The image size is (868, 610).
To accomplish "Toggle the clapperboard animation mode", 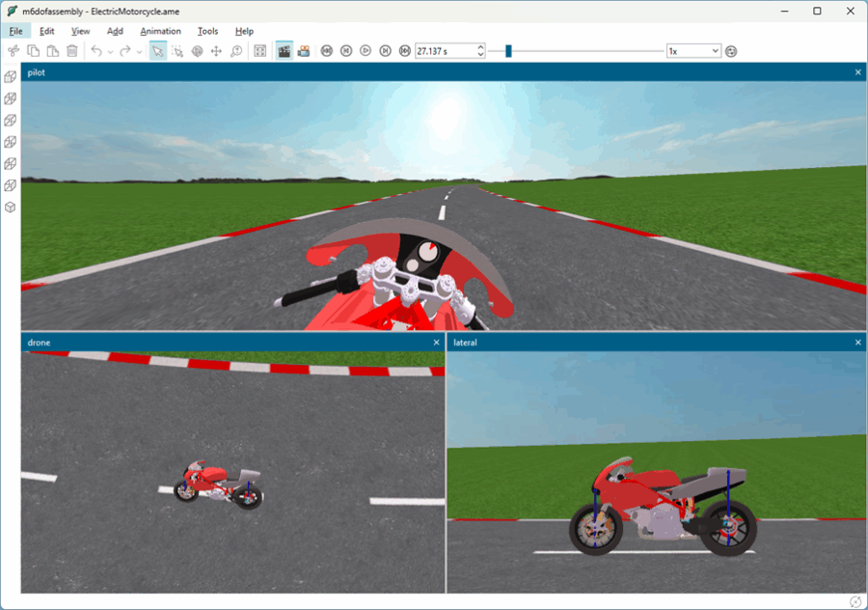I will pos(285,51).
